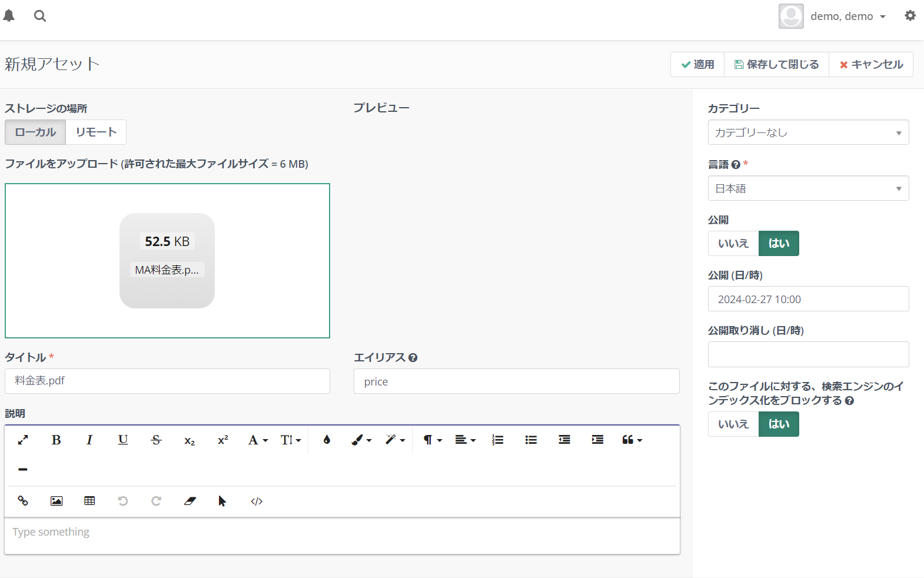This screenshot has width=924, height=578.
Task: Insert an image in description editor
Action: point(56,501)
